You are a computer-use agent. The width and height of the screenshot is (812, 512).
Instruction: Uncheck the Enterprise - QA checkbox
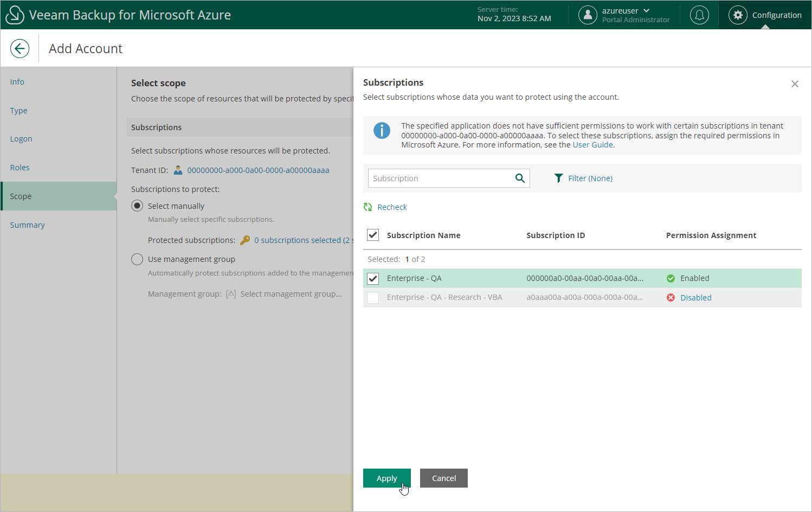(373, 278)
